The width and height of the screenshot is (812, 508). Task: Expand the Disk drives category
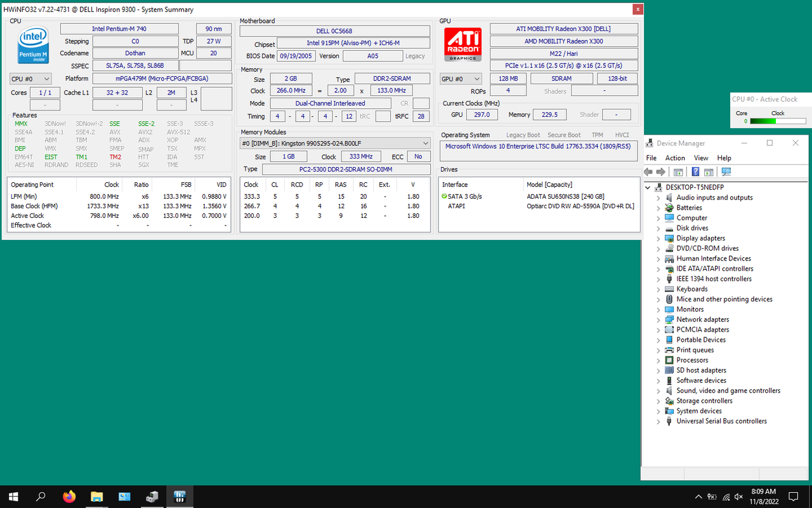point(658,228)
